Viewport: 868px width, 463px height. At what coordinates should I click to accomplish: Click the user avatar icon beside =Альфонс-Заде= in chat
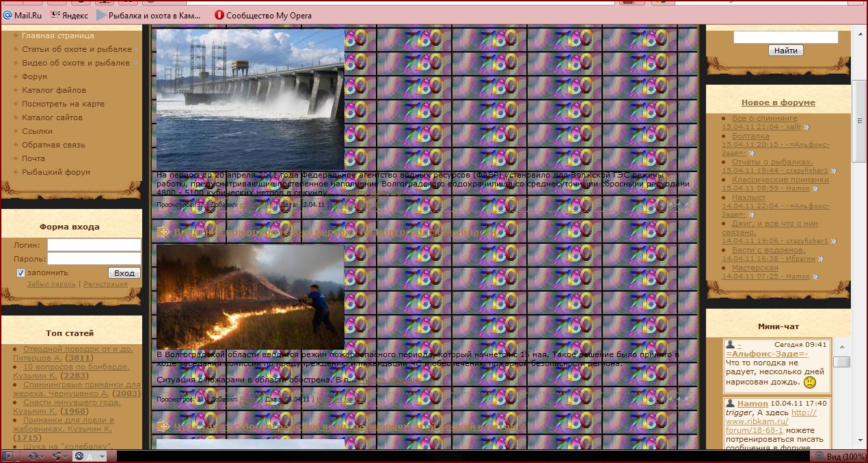(731, 345)
